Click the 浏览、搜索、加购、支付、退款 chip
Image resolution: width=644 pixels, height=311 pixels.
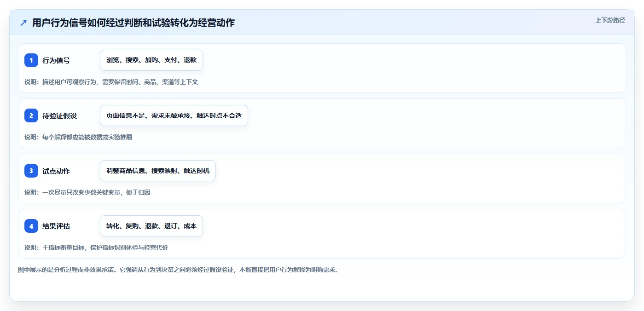pos(151,60)
